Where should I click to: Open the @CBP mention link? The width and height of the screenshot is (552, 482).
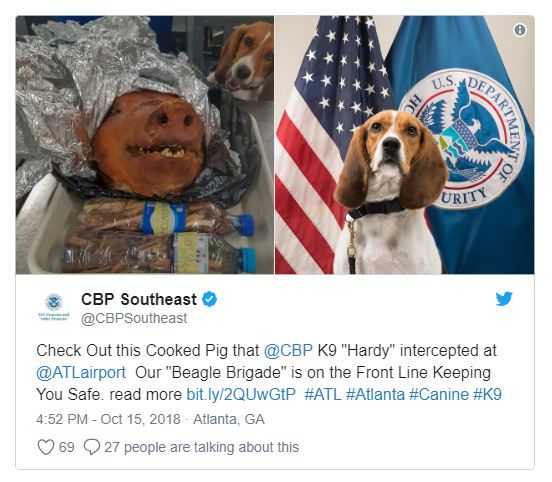[288, 351]
